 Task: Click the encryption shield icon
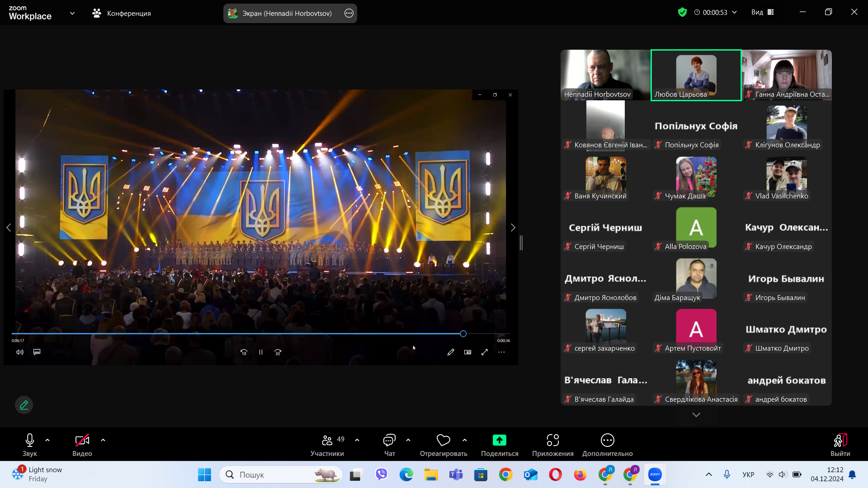tap(682, 12)
